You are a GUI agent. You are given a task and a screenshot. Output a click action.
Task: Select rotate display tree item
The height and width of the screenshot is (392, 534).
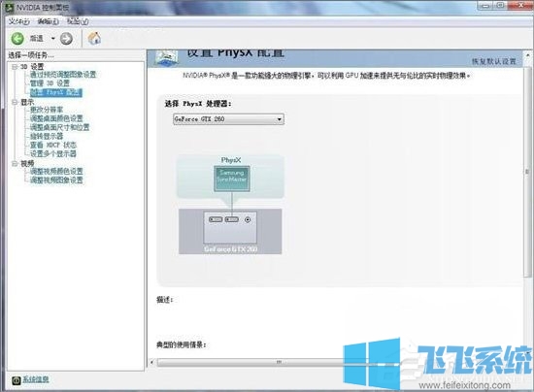(47, 136)
